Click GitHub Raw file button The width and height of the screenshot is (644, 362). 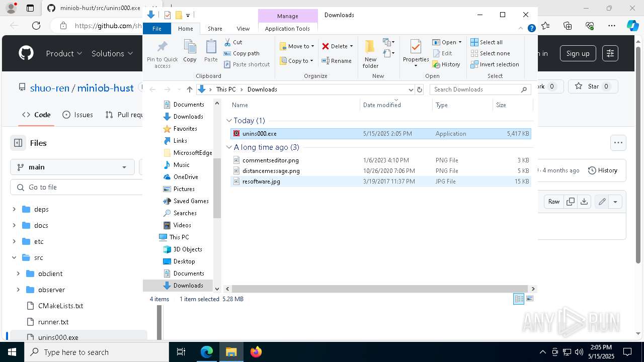[554, 202]
